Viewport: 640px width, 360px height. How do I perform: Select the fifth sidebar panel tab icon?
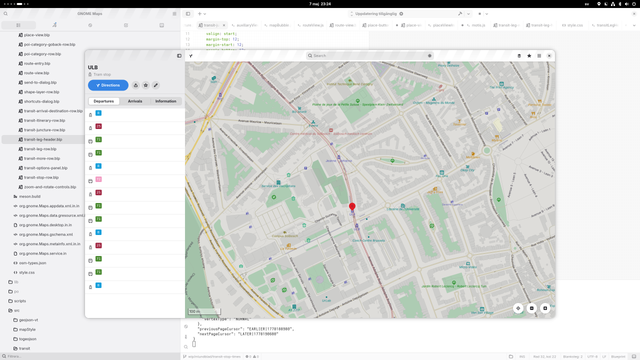click(x=162, y=25)
